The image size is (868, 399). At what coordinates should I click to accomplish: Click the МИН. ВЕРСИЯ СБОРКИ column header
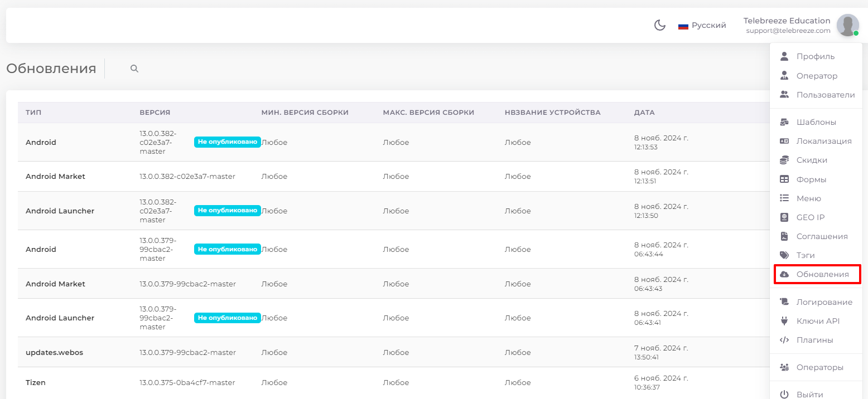(305, 113)
